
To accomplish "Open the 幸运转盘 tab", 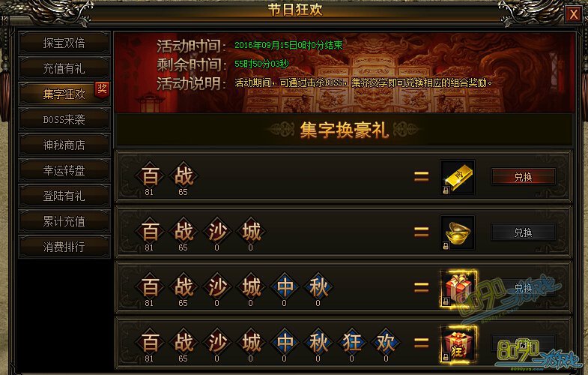I will (x=64, y=171).
